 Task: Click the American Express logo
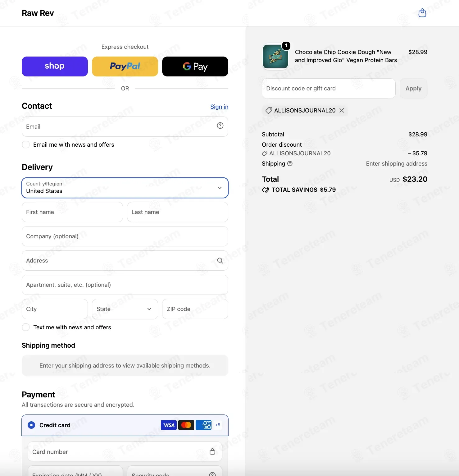203,425
